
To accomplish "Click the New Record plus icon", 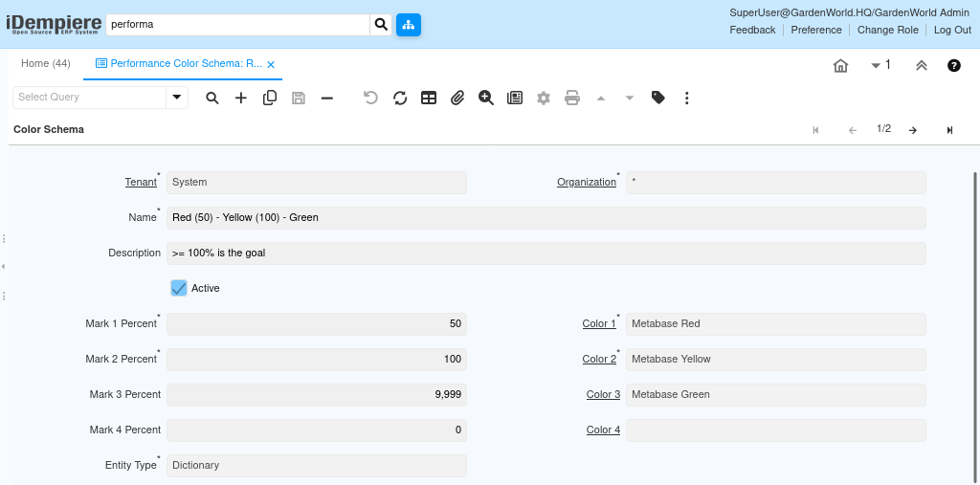I will pyautogui.click(x=241, y=98).
